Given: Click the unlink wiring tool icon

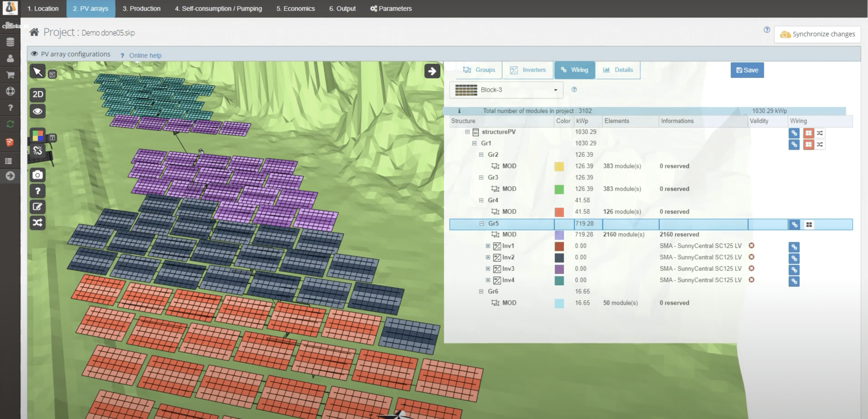Looking at the screenshot, I should point(37,151).
